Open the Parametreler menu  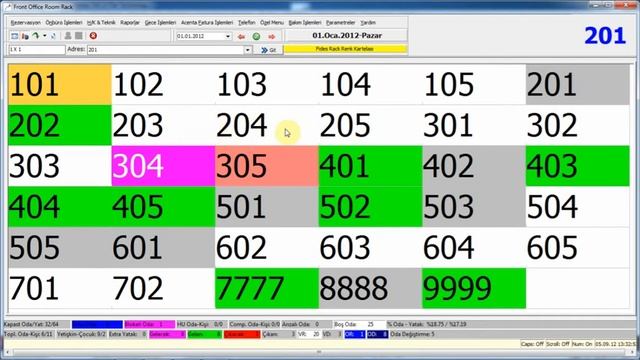340,22
